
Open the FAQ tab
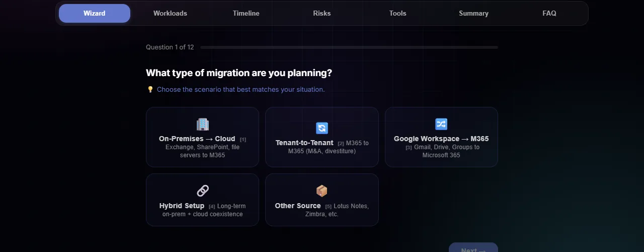click(549, 14)
